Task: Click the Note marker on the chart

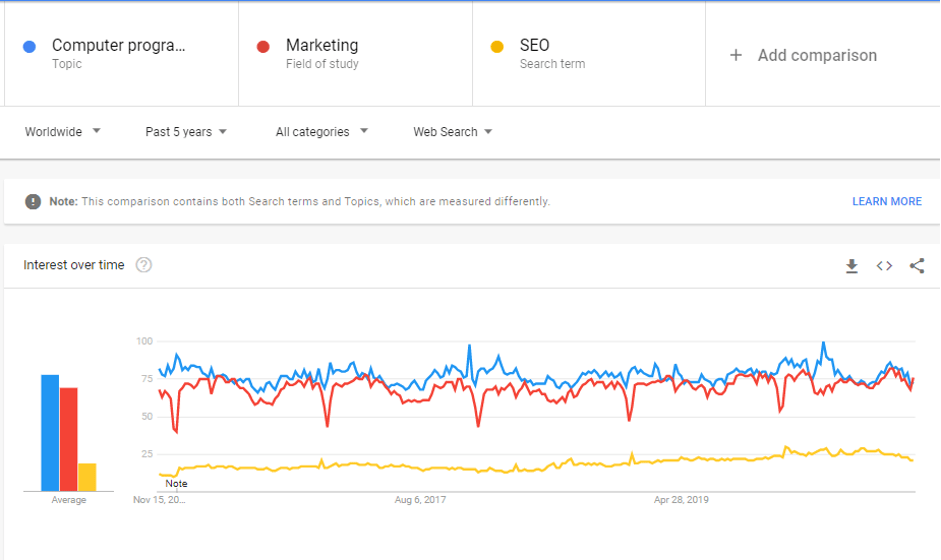Action: 176,484
